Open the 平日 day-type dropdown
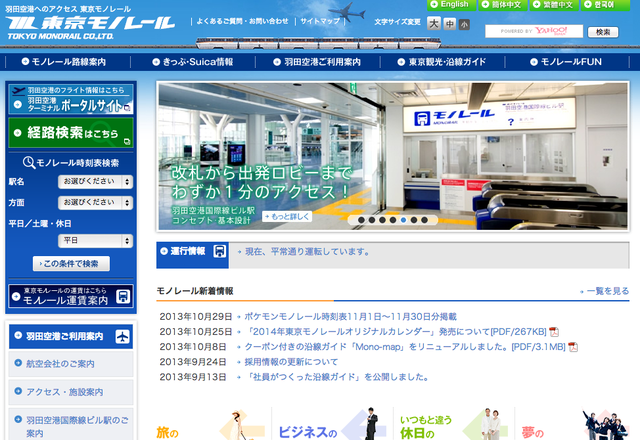Image resolution: width=640 pixels, height=440 pixels. pos(96,241)
